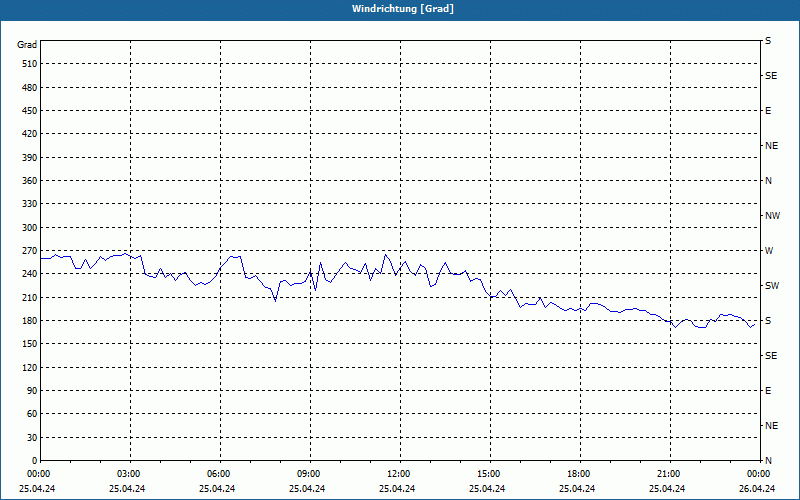Select the 240 degree axis label

pos(30,273)
